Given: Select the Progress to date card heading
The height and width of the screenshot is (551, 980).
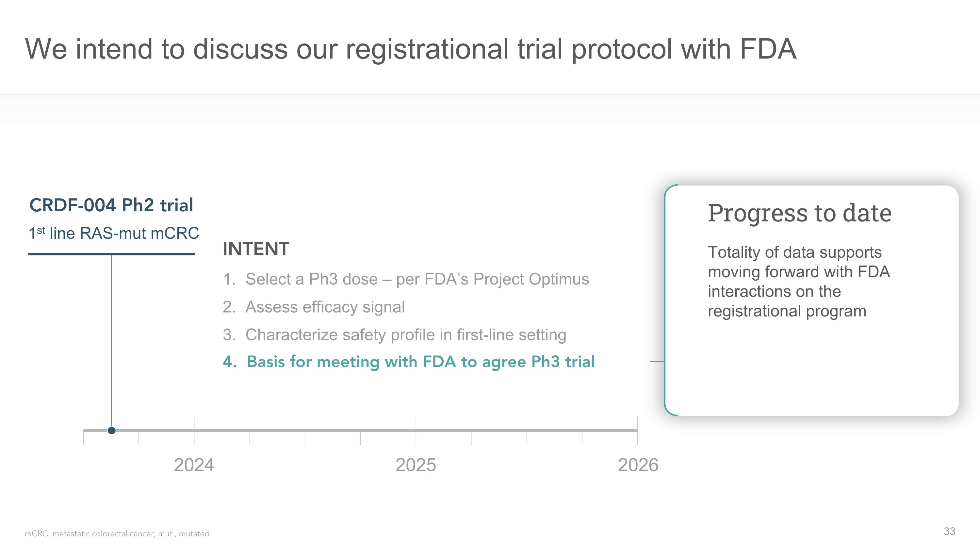Looking at the screenshot, I should pos(799,213).
